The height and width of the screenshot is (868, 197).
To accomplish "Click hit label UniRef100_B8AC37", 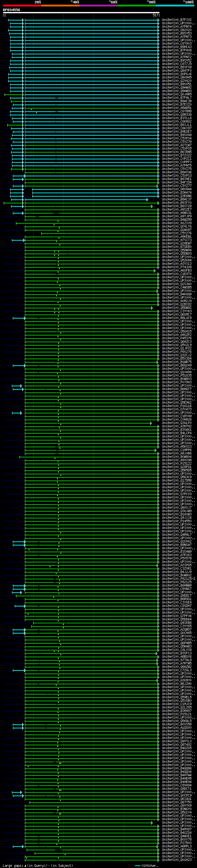I will click(177, 200).
